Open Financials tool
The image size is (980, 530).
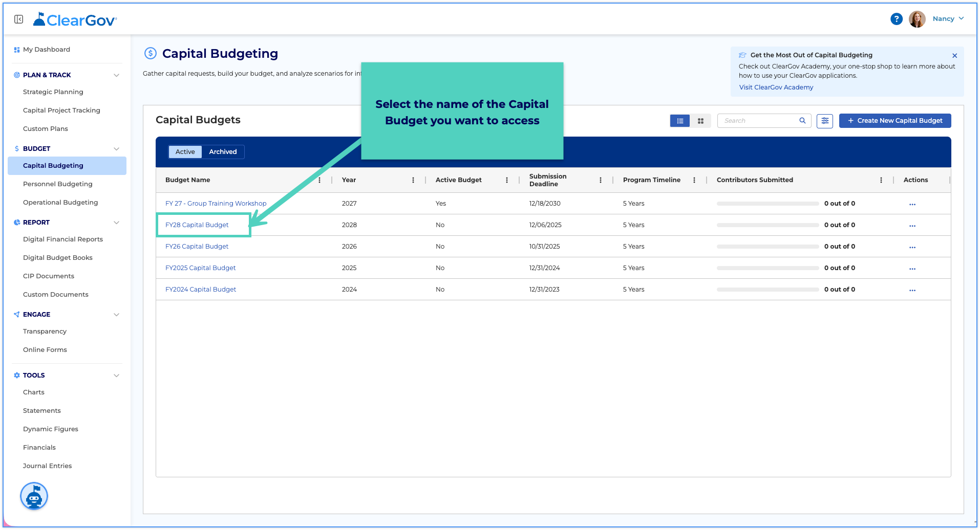pos(39,448)
